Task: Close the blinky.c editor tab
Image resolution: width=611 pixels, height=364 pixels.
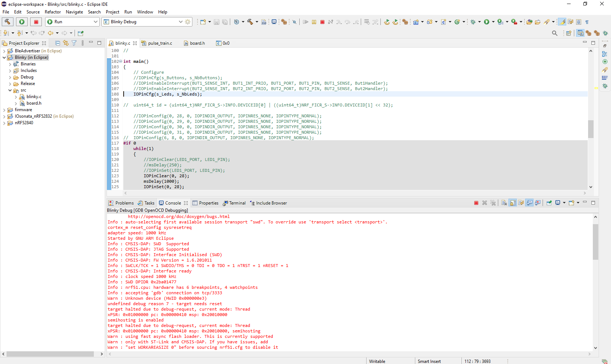Action: (135, 43)
